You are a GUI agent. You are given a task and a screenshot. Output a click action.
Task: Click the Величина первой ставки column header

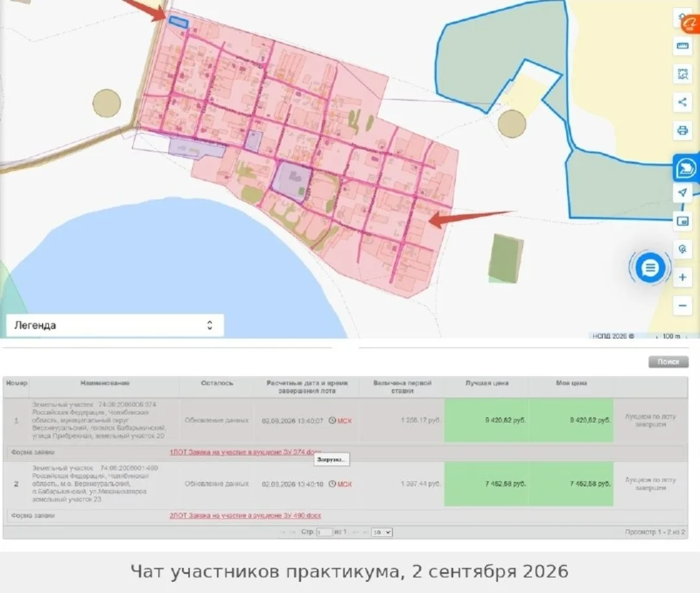[x=402, y=387]
